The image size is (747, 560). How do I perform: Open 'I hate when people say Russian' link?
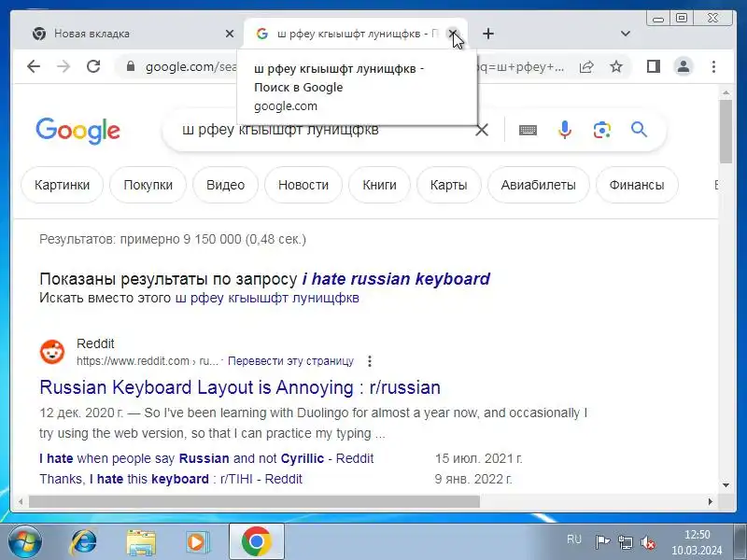coord(206,458)
